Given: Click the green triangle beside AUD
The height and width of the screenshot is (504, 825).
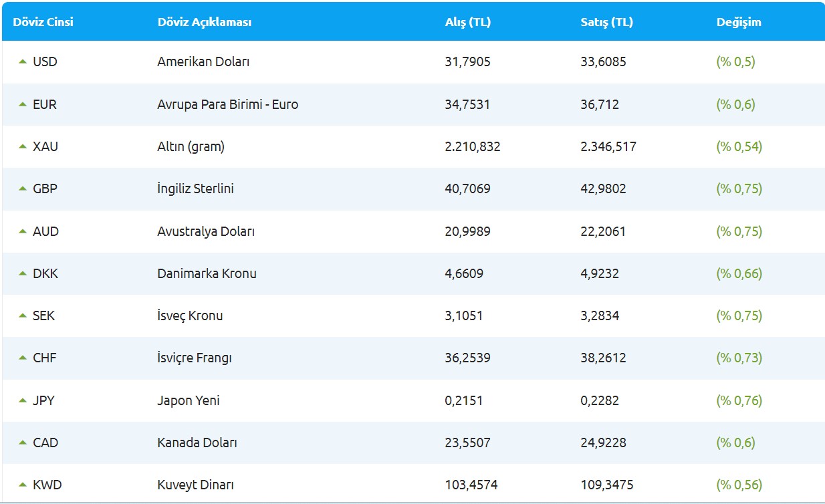Looking at the screenshot, I should click(x=23, y=231).
